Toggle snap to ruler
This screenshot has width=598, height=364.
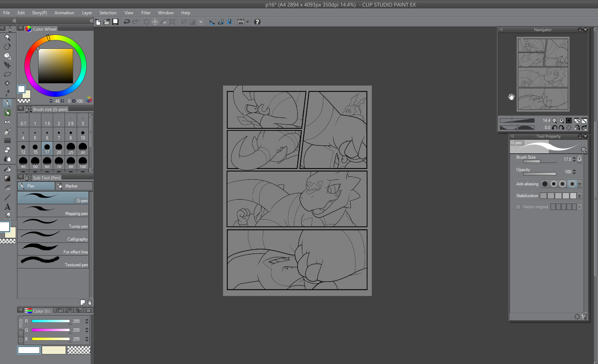pyautogui.click(x=212, y=22)
